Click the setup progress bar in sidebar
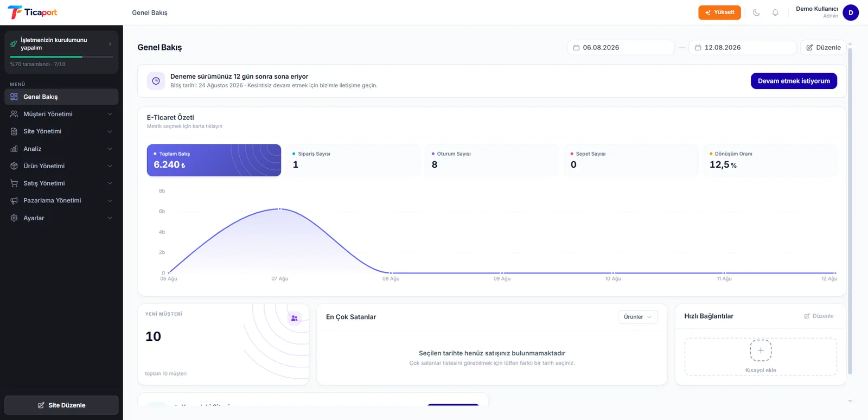This screenshot has width=868, height=420. 61,56
